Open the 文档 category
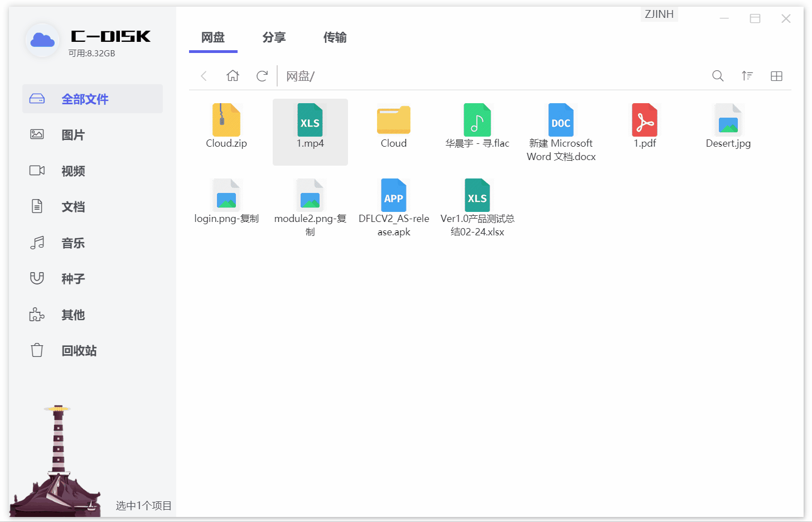Image resolution: width=812 pixels, height=522 pixels. point(73,206)
